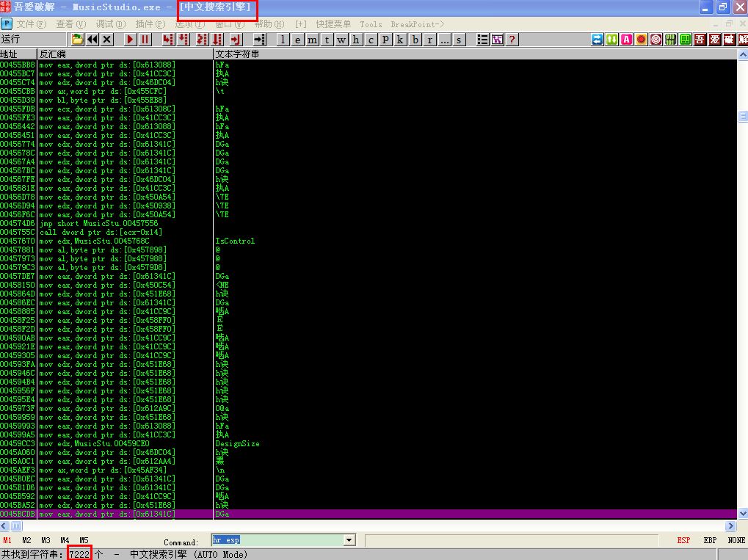Click the green up-down arrows icon
Image resolution: width=748 pixels, height=560 pixels.
click(x=612, y=40)
